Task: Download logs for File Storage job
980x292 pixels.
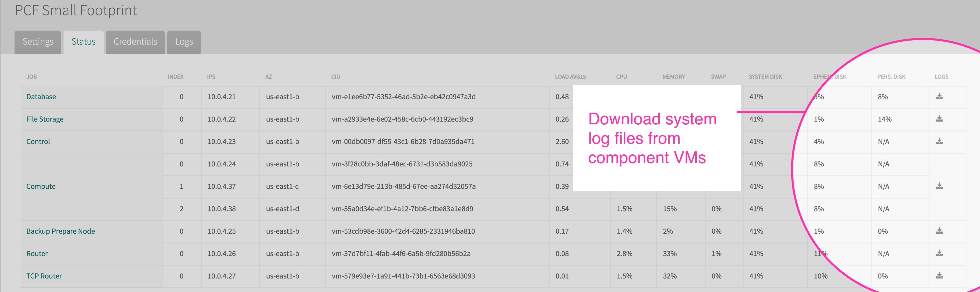Action: point(939,119)
